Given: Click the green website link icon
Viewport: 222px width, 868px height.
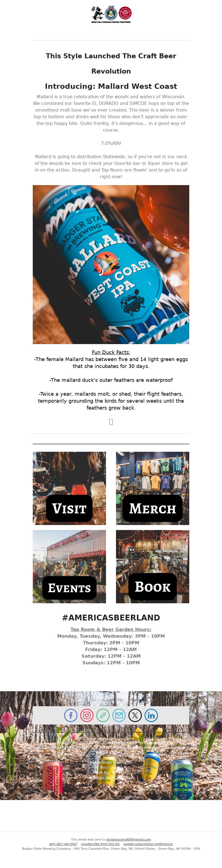Looking at the screenshot, I should [x=103, y=715].
